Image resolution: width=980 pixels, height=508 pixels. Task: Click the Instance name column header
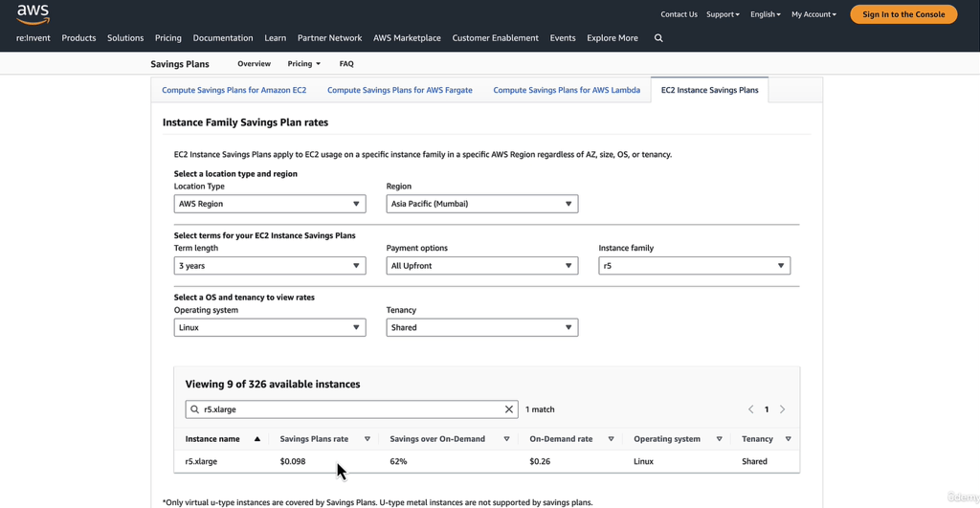click(212, 439)
